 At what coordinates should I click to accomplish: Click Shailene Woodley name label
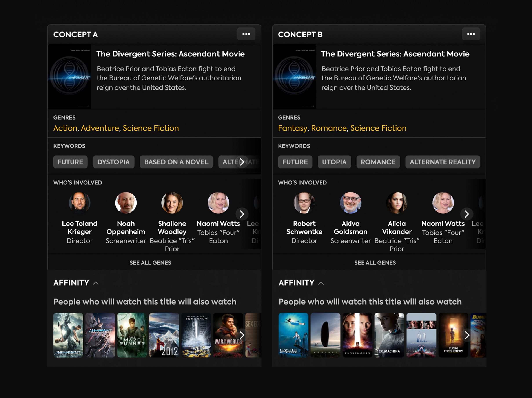172,227
